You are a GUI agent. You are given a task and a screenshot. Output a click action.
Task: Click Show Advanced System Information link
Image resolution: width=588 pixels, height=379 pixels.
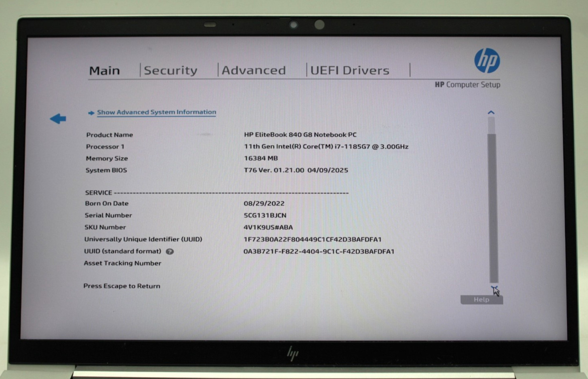point(156,112)
